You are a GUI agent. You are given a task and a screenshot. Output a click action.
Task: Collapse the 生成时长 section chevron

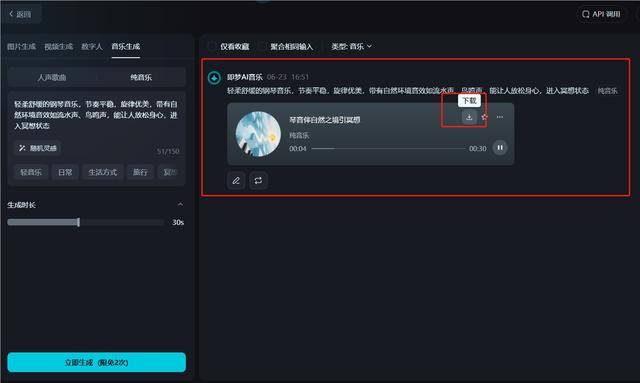pos(180,204)
